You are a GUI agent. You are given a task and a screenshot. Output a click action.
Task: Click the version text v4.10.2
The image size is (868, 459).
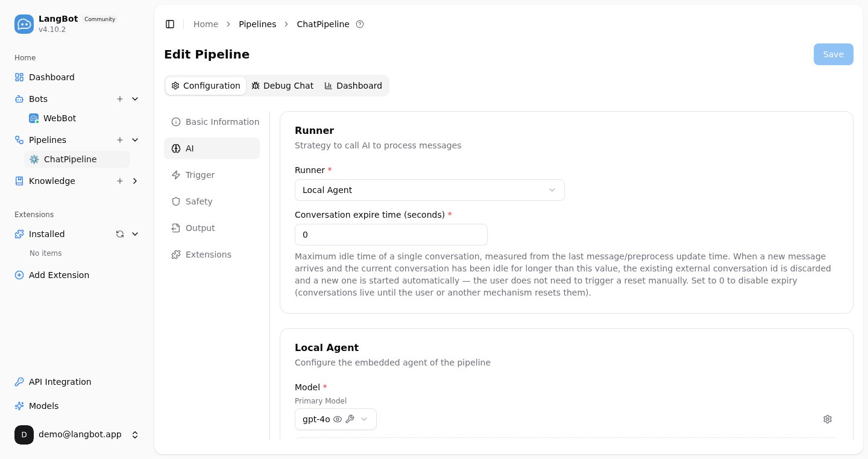click(52, 30)
